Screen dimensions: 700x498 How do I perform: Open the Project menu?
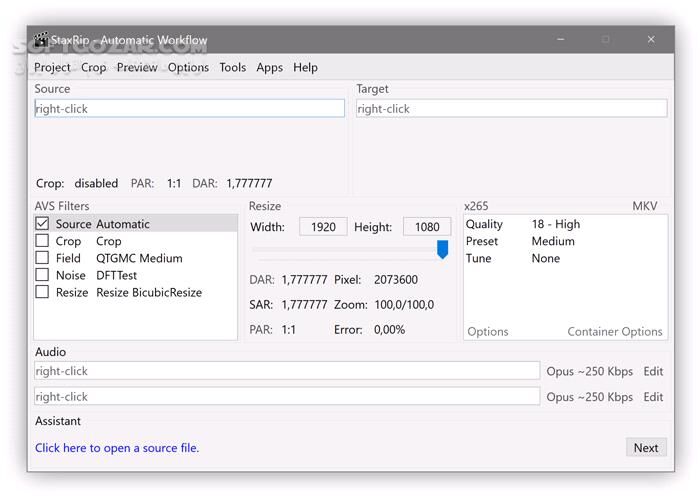coord(52,67)
